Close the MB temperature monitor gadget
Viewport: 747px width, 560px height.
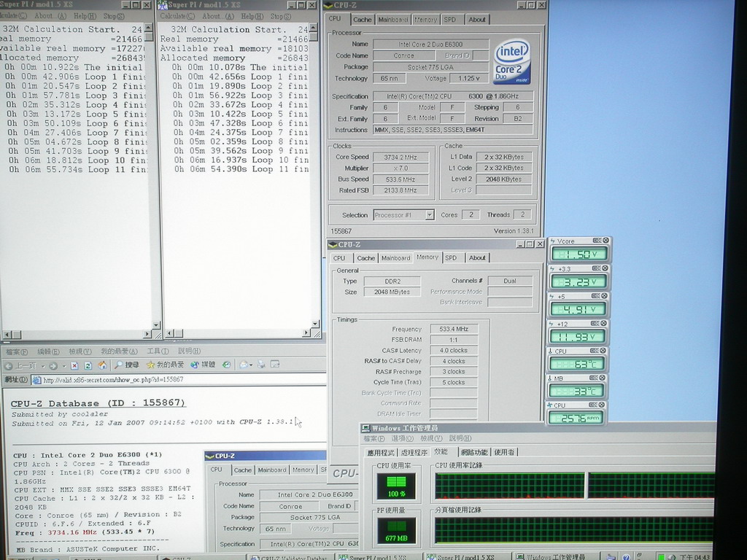(x=603, y=378)
